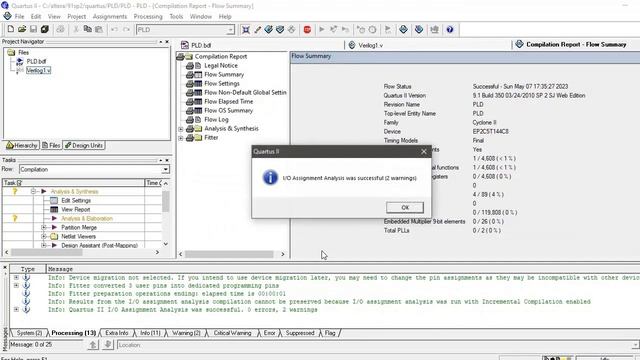Expand the Fitter node in Compilation Report
640x360 pixels.
(x=181, y=138)
